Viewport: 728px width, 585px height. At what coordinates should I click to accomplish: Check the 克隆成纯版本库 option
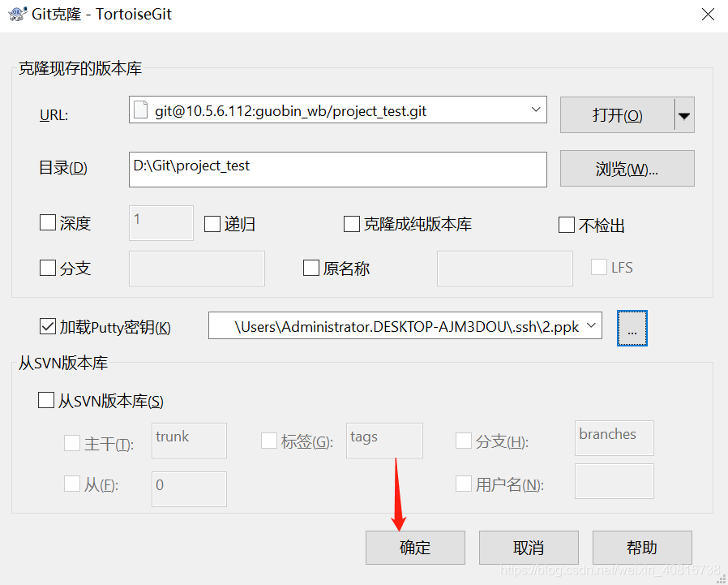353,225
